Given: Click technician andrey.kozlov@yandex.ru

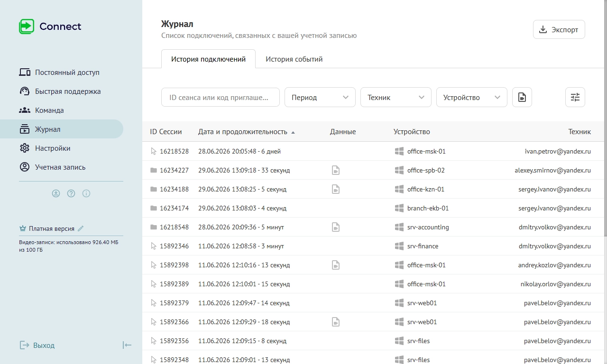Looking at the screenshot, I should pos(554,265).
